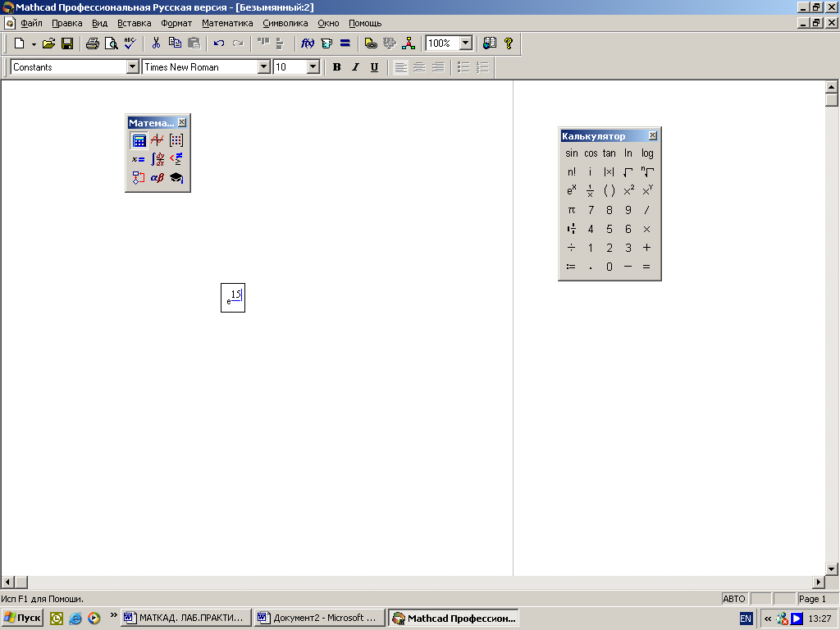Center align text in format bar
840x630 pixels.
[419, 67]
